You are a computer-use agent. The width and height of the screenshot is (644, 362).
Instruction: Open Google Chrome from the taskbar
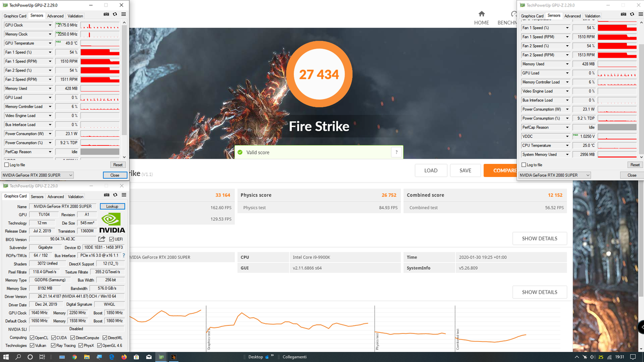tap(74, 357)
